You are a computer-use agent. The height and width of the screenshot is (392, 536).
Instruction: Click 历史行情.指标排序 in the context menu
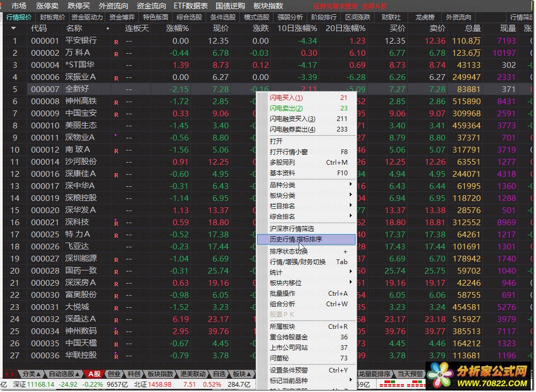pos(307,239)
